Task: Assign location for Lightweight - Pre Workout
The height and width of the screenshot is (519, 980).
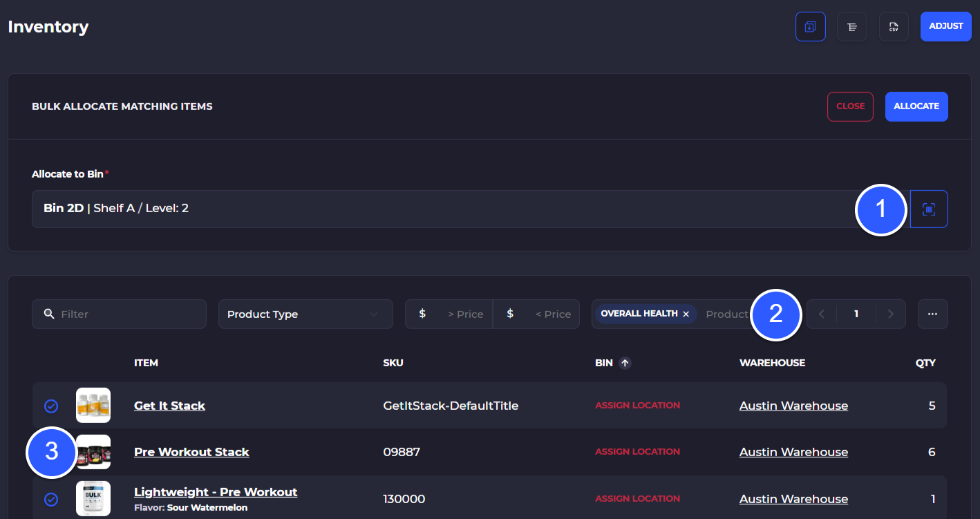Action: click(637, 499)
